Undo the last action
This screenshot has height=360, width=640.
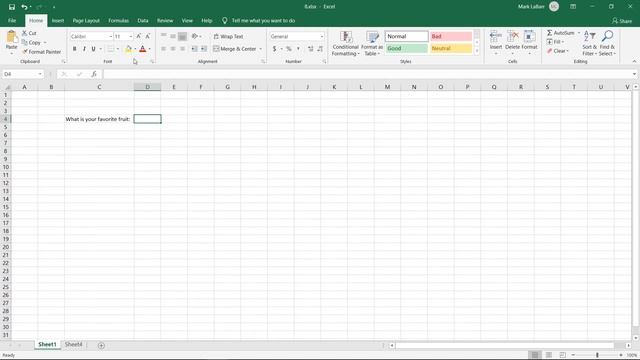coord(24,7)
